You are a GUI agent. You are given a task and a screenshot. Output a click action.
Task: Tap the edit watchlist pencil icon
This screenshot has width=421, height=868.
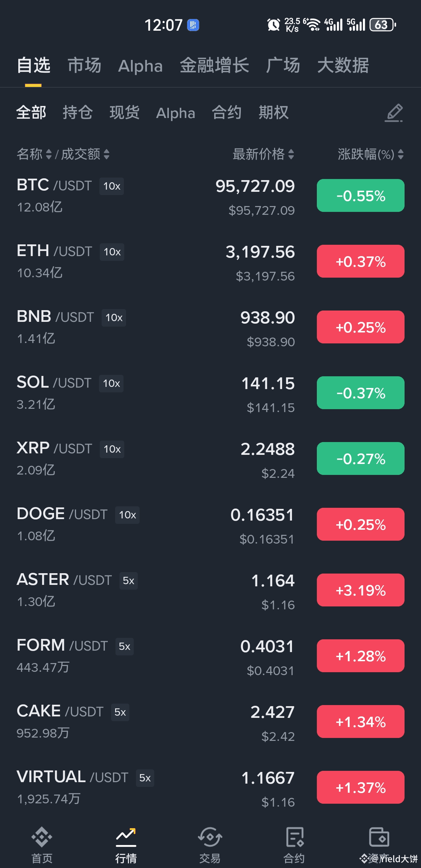coord(394,113)
